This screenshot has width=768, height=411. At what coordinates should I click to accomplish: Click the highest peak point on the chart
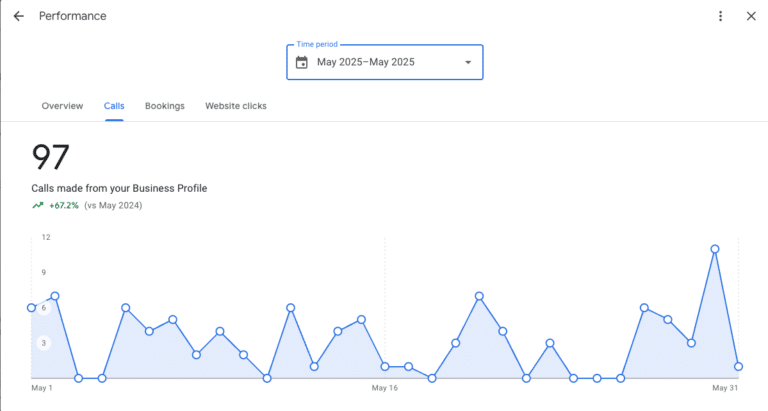(x=715, y=249)
